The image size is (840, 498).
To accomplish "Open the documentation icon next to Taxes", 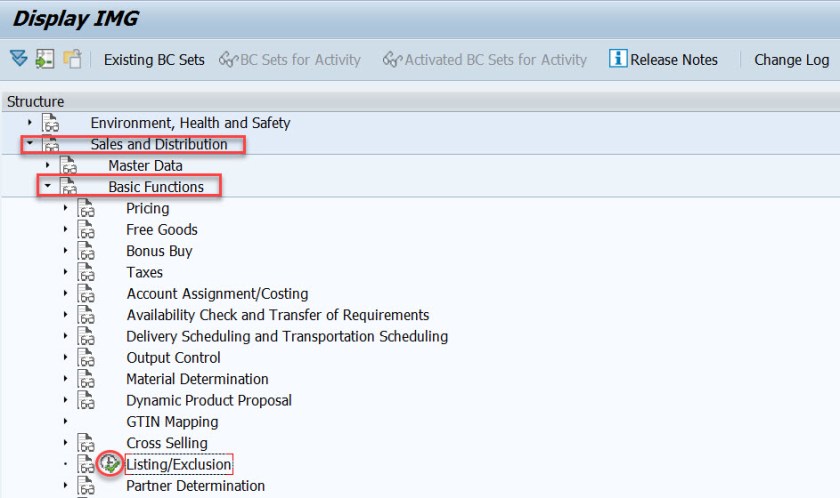I will [87, 273].
